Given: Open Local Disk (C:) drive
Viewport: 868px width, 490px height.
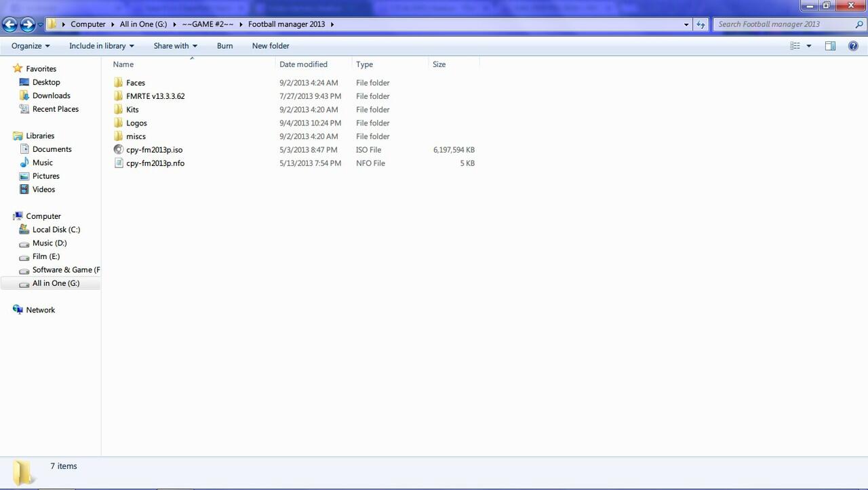Looking at the screenshot, I should pyautogui.click(x=56, y=230).
